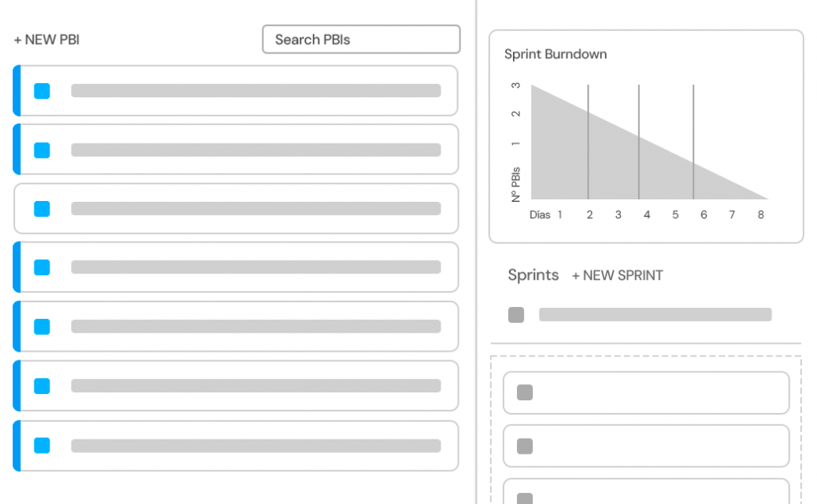Click inside the Search PBIs field
817x504 pixels.
point(361,39)
